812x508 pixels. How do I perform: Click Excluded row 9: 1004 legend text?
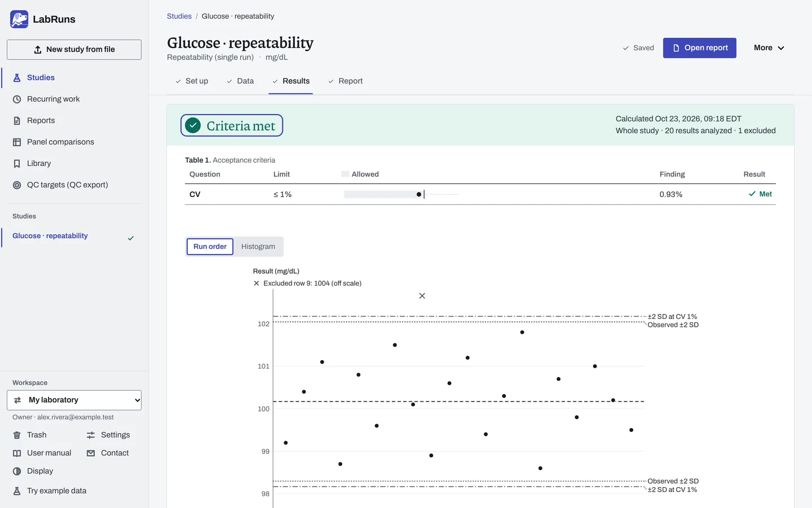point(312,283)
